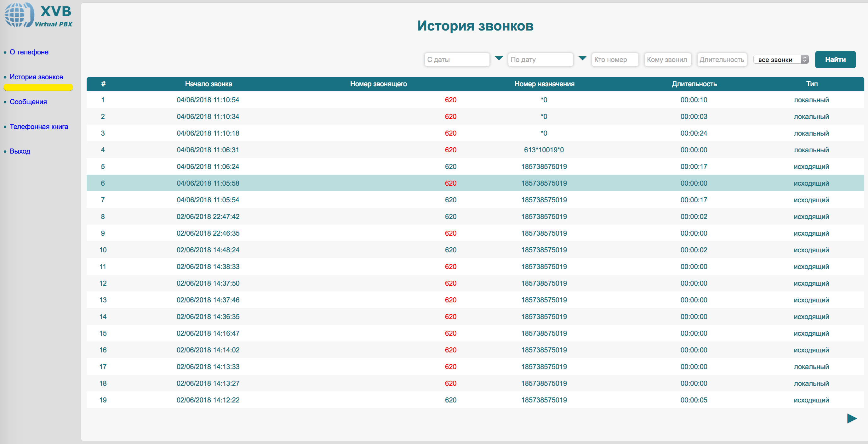Click the Тип column header
868x444 pixels.
(x=811, y=84)
